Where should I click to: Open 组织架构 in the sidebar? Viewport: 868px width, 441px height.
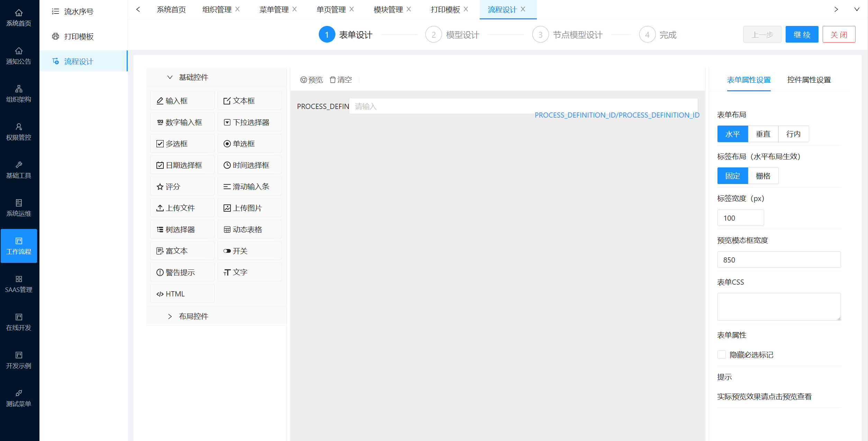[x=19, y=94]
